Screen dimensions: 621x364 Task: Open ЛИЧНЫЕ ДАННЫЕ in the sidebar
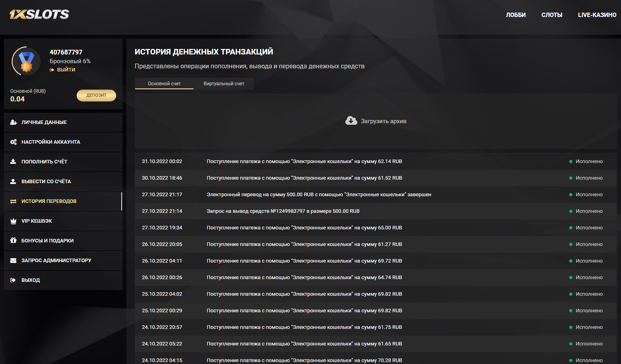(x=63, y=122)
